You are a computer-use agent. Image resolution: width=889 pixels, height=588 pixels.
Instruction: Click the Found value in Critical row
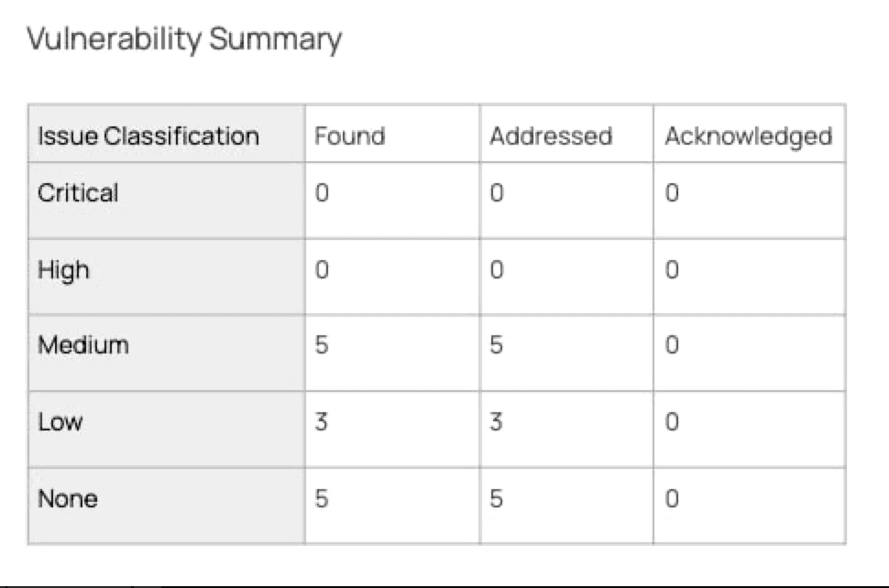(x=321, y=194)
